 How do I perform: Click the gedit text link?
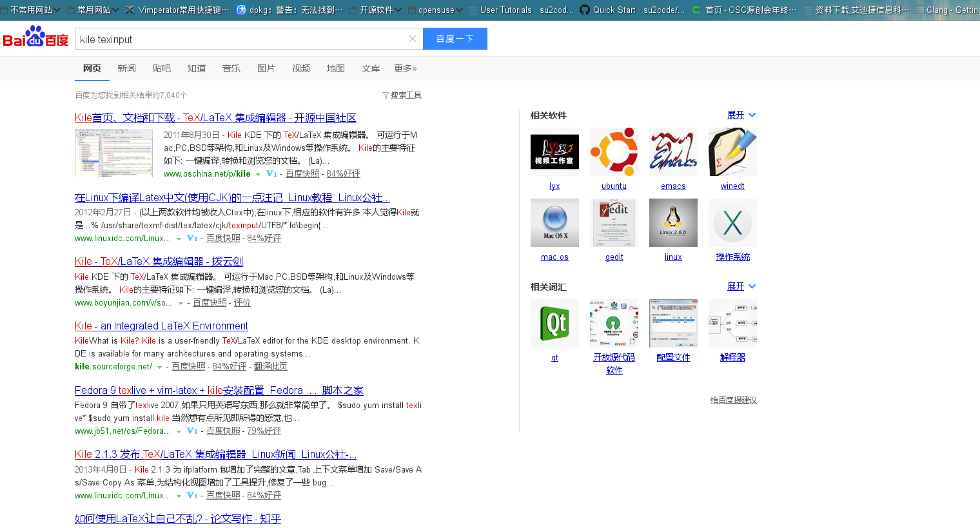pos(614,257)
